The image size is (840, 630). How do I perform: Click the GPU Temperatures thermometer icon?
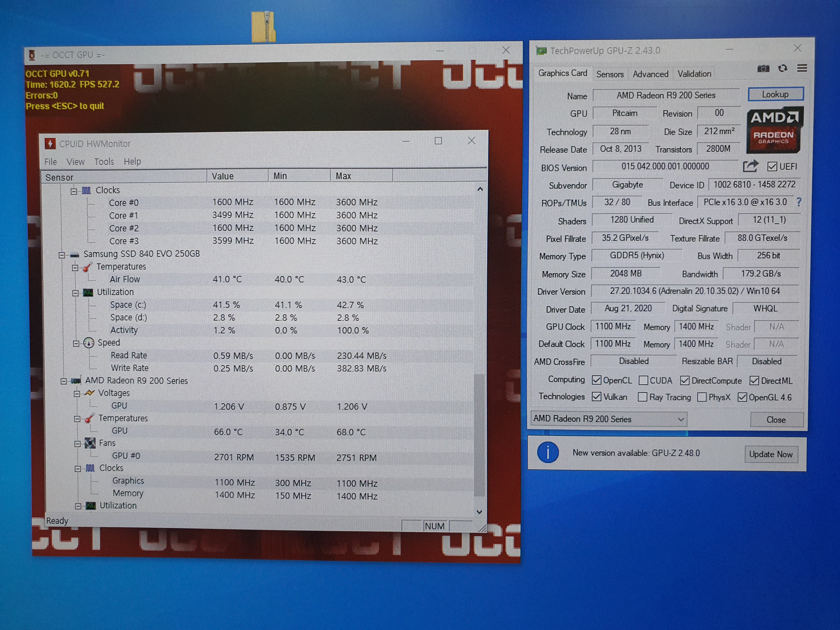pos(90,419)
